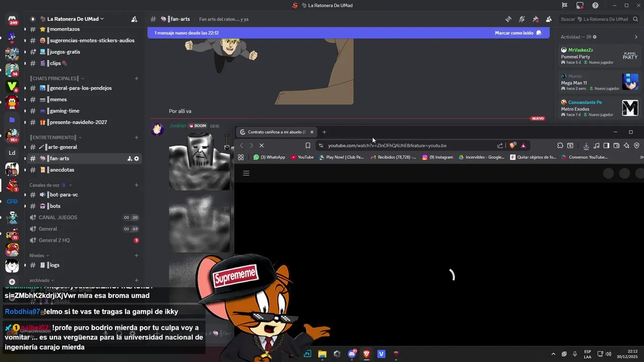Open Mordo Mega Man 11 activity card
644x362 pixels.
(x=600, y=82)
